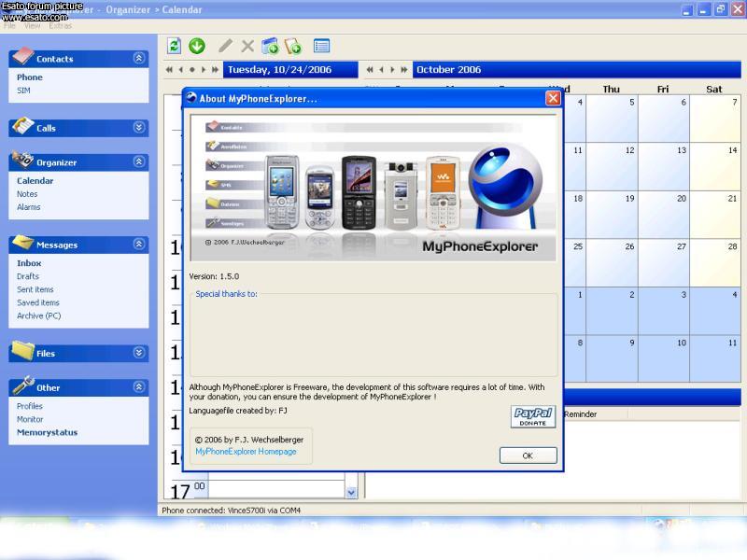Click the X delete toolbar icon
747x560 pixels.
coord(247,46)
